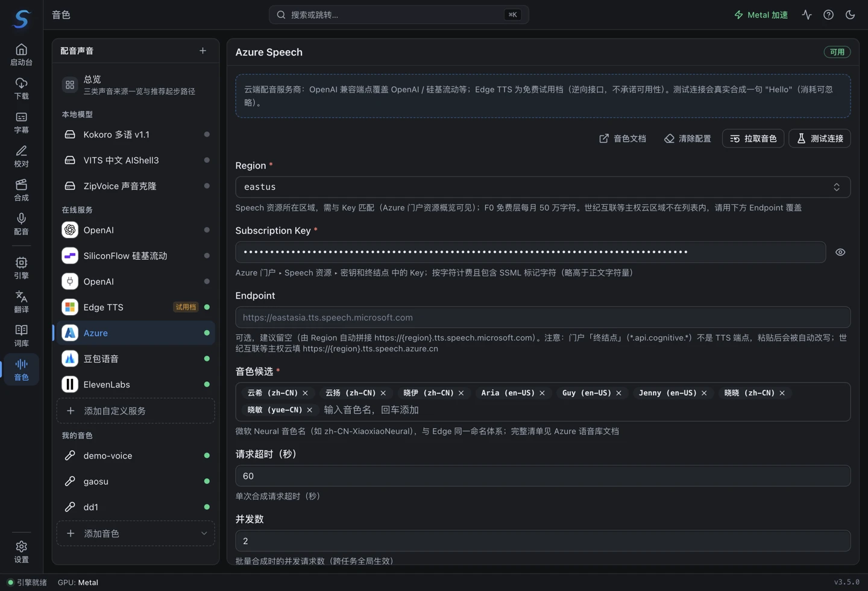Image resolution: width=868 pixels, height=591 pixels.
Task: Select ElevenLabs service
Action: 136,384
